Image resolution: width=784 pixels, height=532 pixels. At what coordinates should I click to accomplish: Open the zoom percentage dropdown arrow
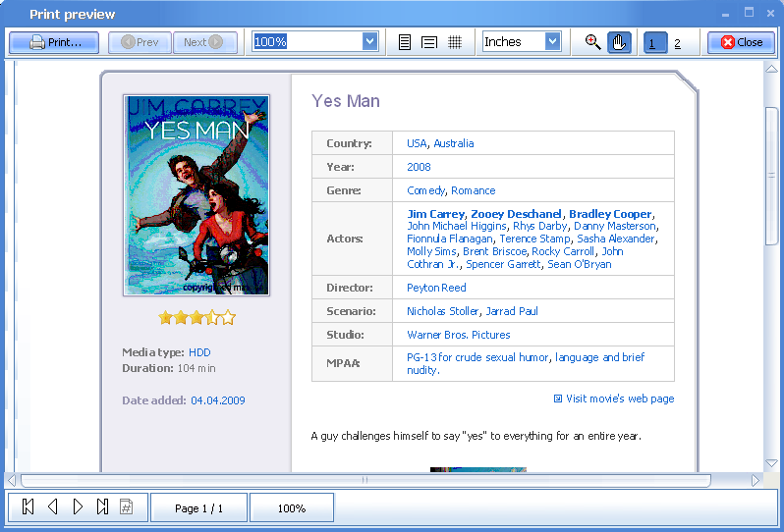[370, 41]
